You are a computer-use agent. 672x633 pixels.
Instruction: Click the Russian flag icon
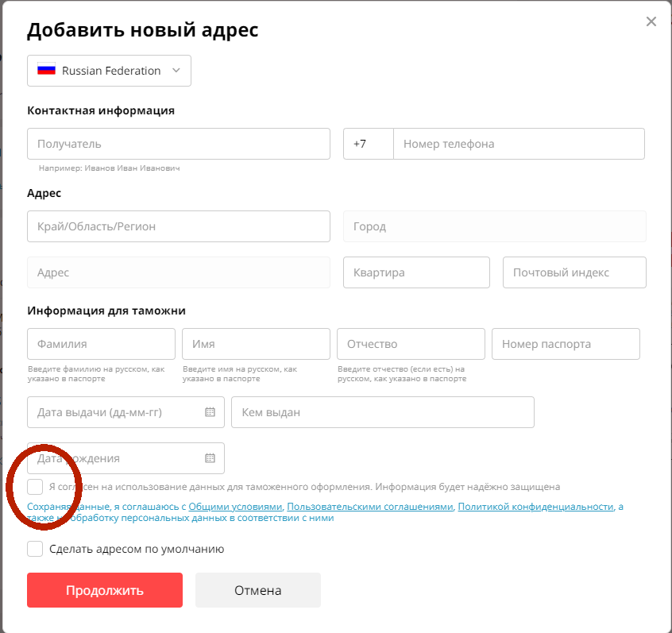click(46, 71)
